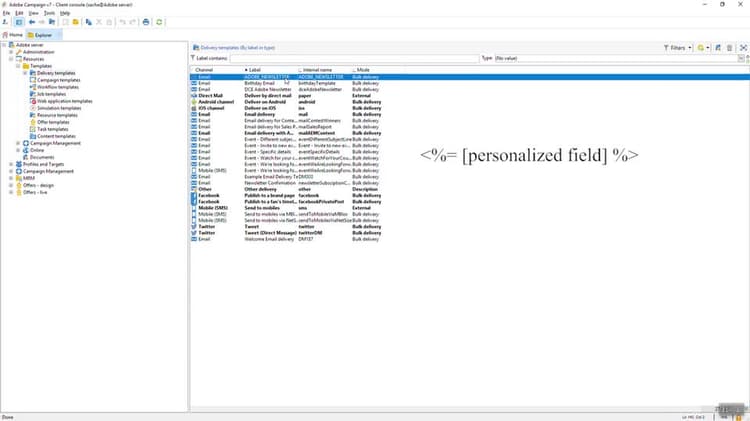
Task: Click the Android icon on Deliver on Android row
Action: coord(194,102)
